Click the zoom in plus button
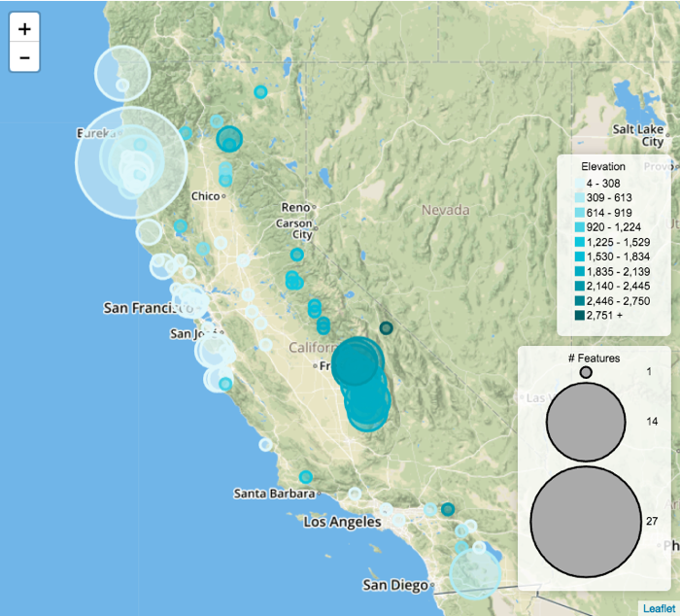Viewport: 680px width, 616px height. click(x=24, y=29)
